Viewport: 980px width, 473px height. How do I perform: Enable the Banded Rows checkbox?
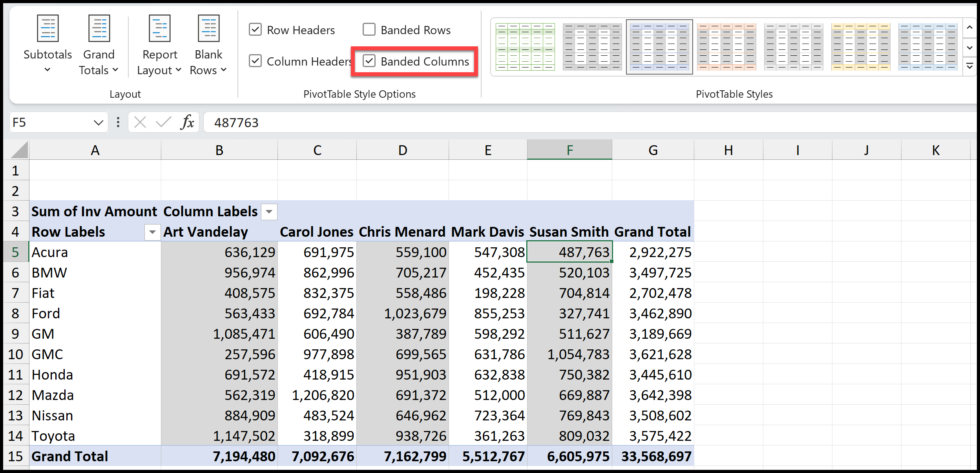click(369, 29)
